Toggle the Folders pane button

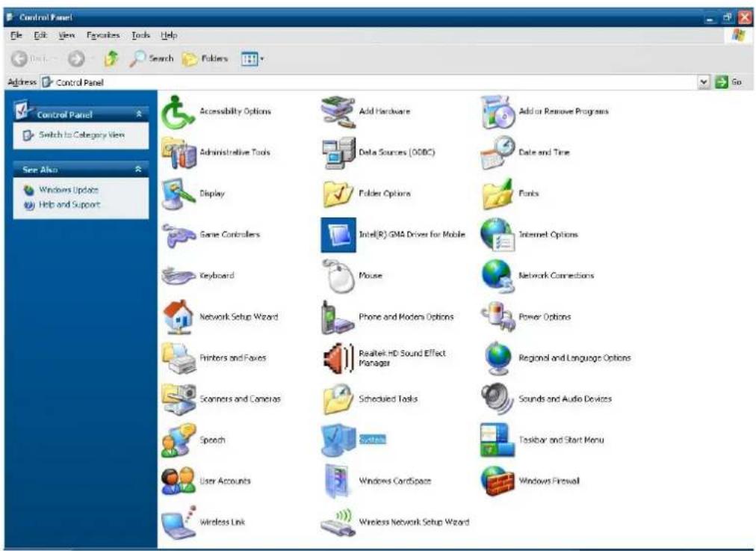[205, 59]
